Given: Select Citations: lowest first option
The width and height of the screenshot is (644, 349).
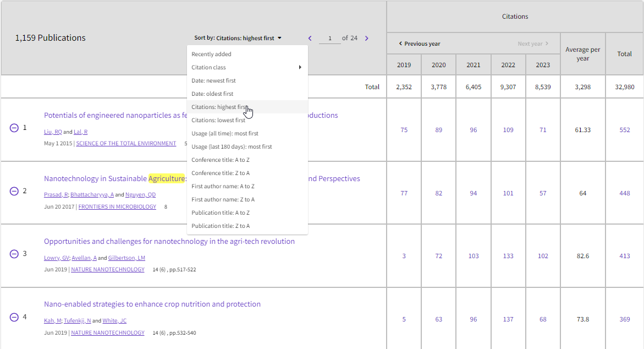Looking at the screenshot, I should point(247,120).
